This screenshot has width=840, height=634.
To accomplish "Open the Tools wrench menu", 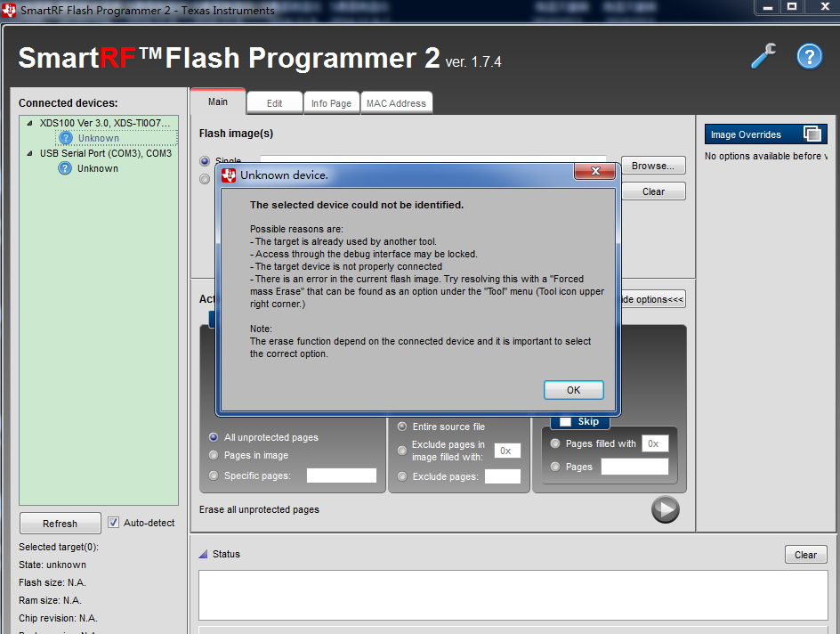I will [x=764, y=56].
